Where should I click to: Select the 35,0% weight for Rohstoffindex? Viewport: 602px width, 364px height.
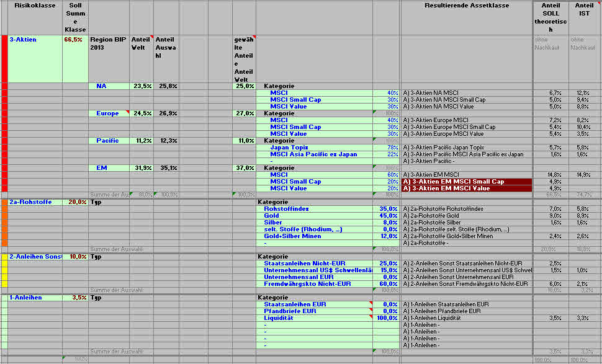(x=386, y=209)
